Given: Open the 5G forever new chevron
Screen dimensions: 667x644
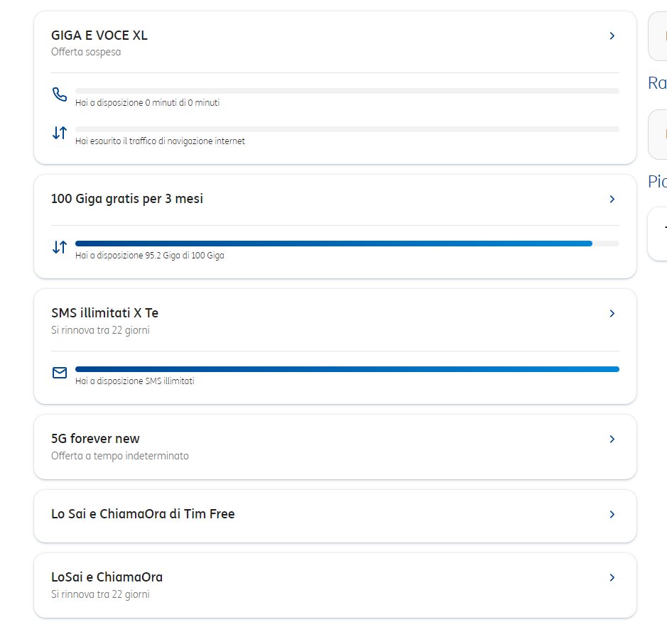Looking at the screenshot, I should pos(612,440).
